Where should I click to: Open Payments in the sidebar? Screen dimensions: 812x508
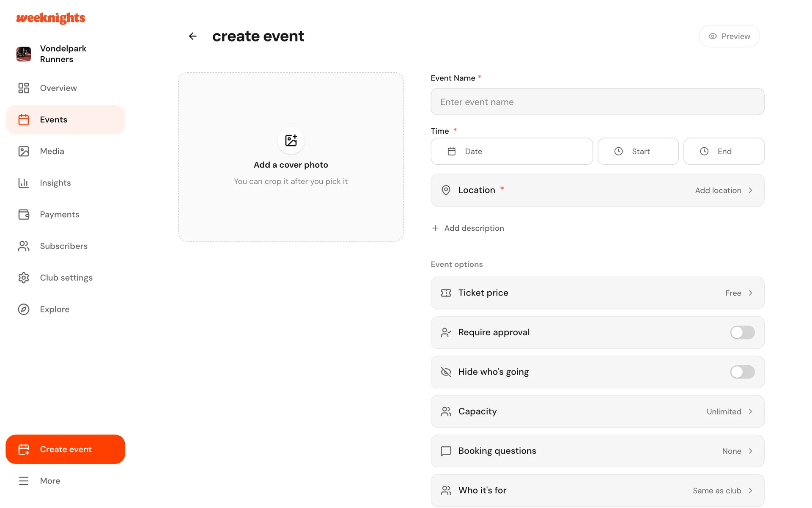pyautogui.click(x=66, y=215)
